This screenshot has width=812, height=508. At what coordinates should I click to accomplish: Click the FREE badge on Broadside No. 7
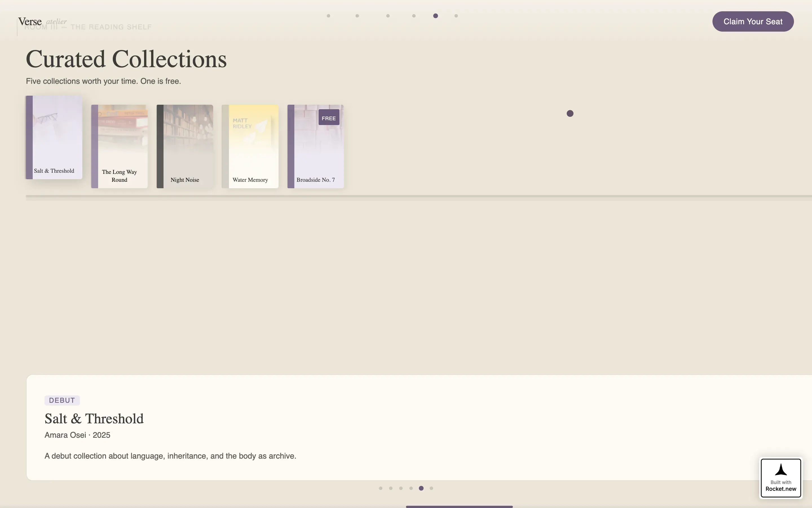[329, 117]
